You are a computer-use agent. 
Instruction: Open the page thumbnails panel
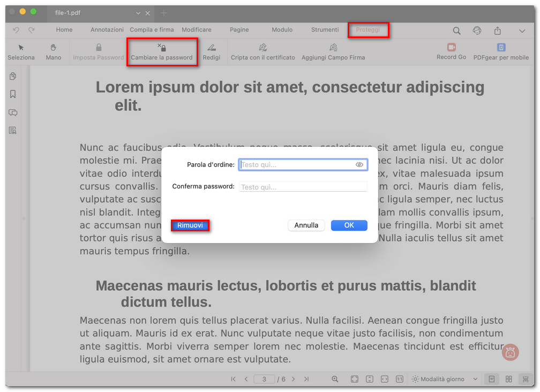coord(12,76)
